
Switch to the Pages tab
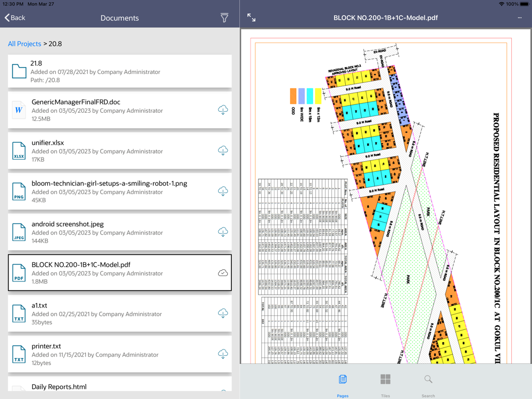[343, 385]
